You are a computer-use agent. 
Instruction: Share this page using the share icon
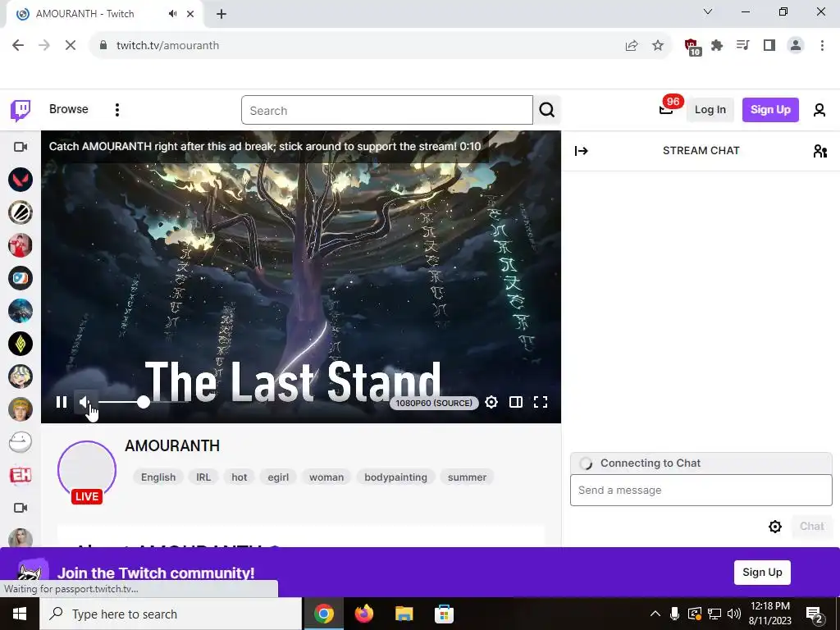[632, 46]
